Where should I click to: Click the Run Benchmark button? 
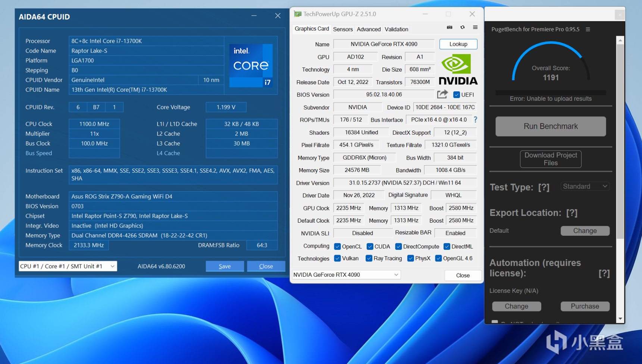tap(551, 126)
